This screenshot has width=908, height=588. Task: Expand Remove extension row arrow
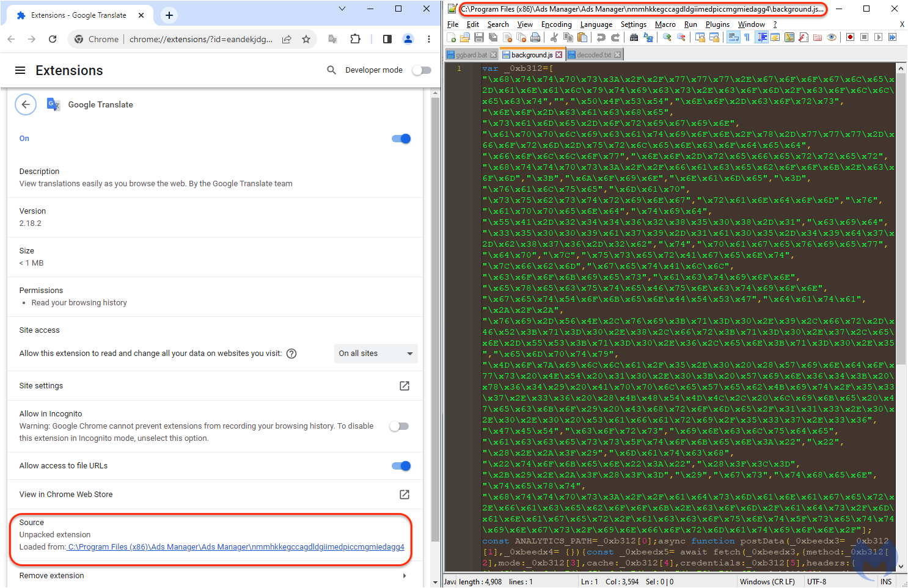405,576
